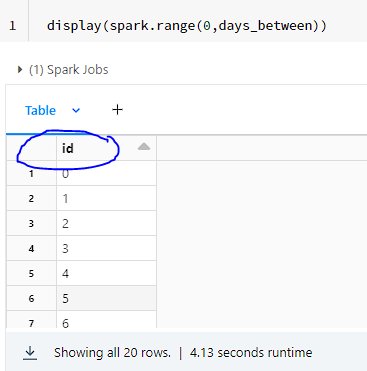The image size is (367, 371).
Task: Select row number 5
Action: [x=31, y=273]
